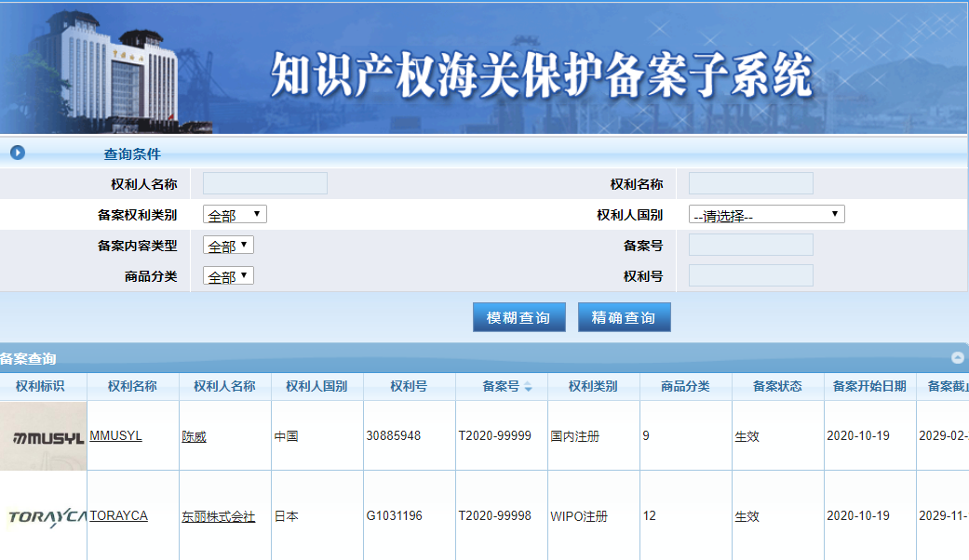The image size is (969, 560).
Task: Sort by the 备案号 column arrows
Action: (529, 387)
